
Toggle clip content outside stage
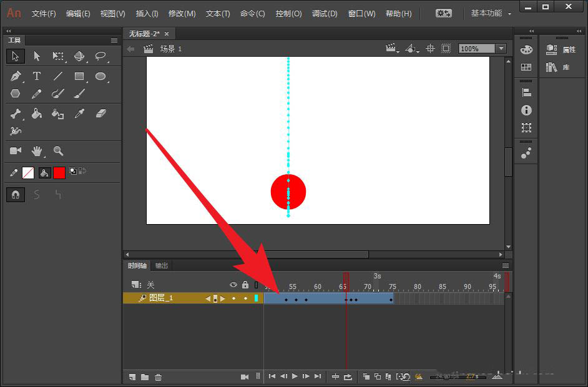pos(446,49)
